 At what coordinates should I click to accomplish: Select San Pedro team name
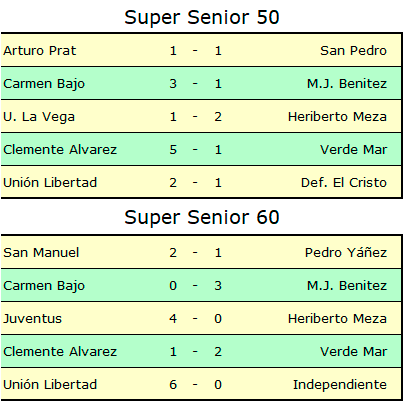[x=353, y=51]
